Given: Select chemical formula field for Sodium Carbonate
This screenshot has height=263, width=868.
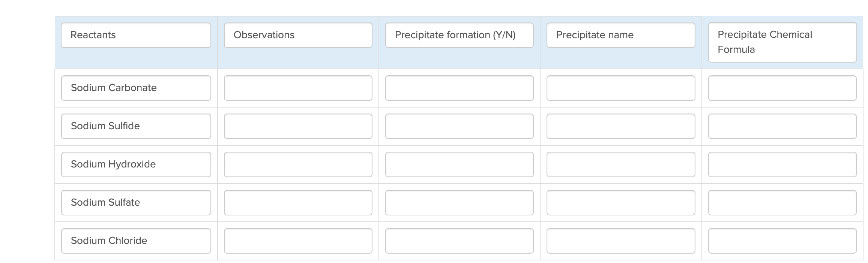Looking at the screenshot, I should point(782,88).
